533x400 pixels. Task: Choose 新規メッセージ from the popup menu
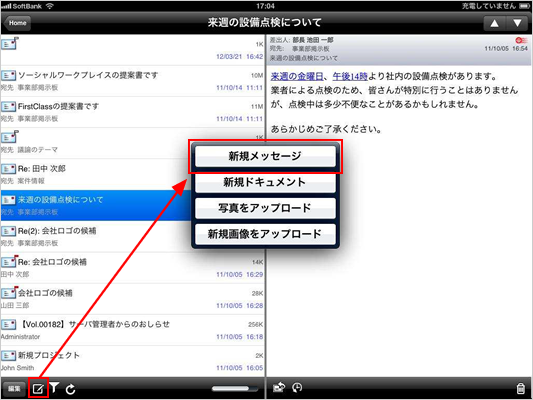[265, 156]
